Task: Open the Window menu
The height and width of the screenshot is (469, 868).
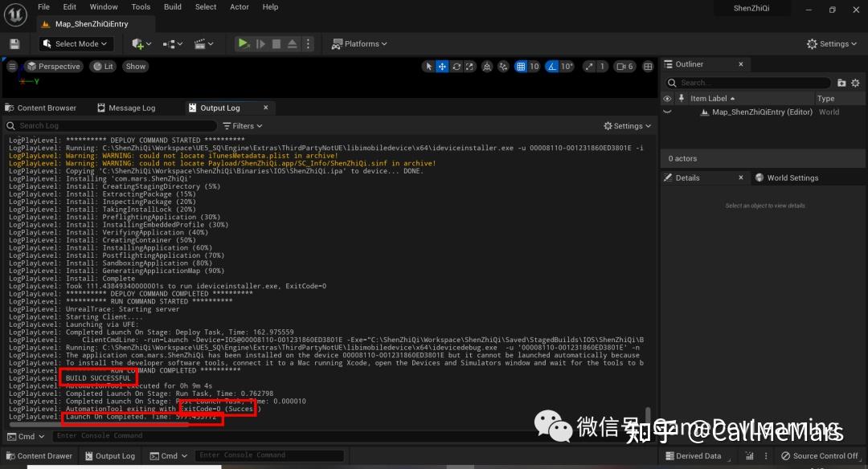Action: (x=104, y=6)
